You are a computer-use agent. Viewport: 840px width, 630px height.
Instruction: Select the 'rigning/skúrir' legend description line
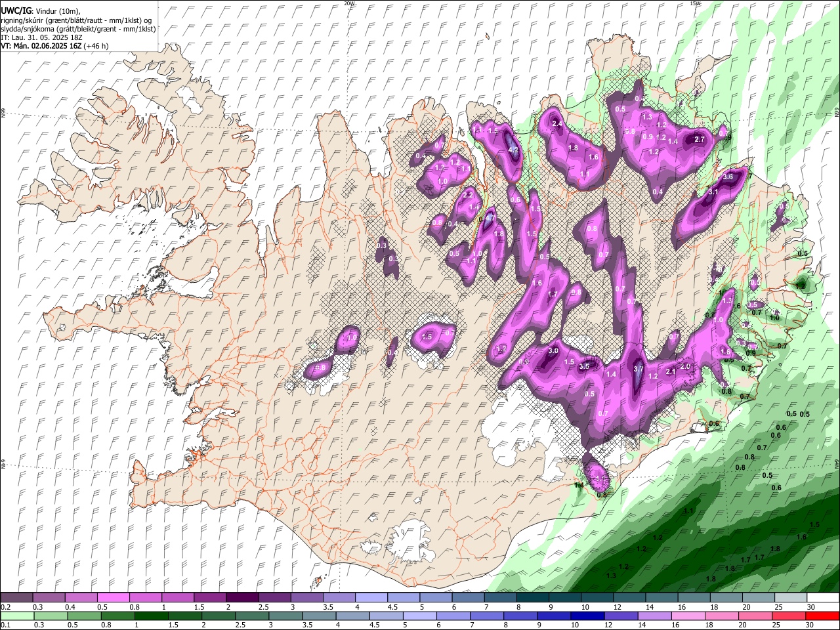coord(77,20)
